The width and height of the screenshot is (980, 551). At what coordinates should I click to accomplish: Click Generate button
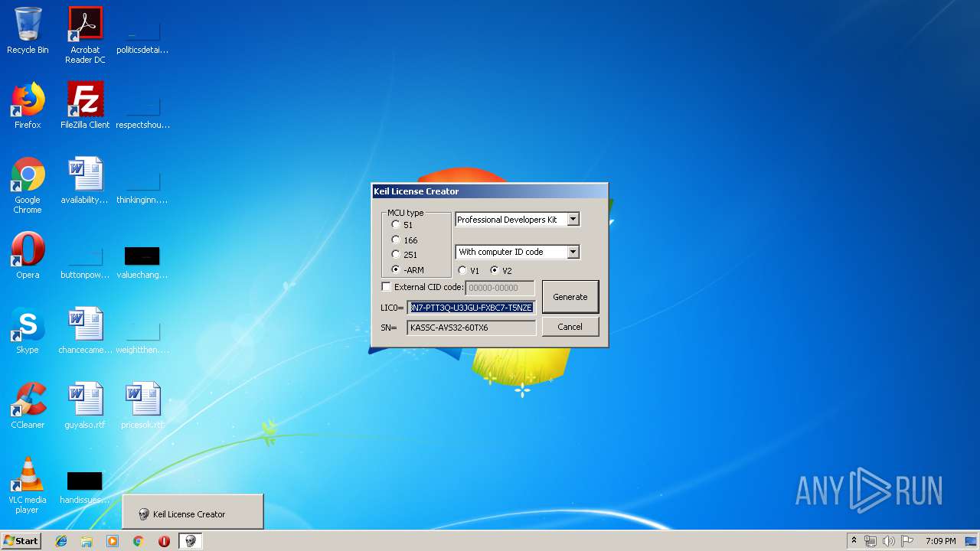pos(570,297)
